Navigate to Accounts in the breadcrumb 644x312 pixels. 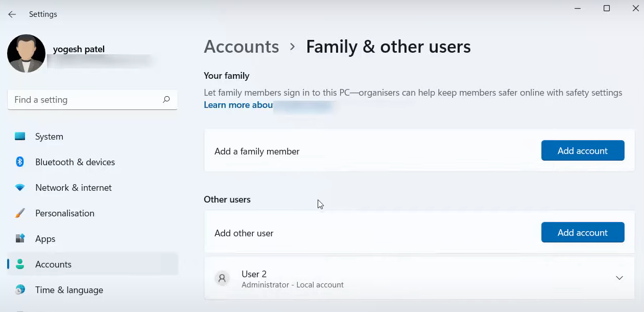pos(241,47)
